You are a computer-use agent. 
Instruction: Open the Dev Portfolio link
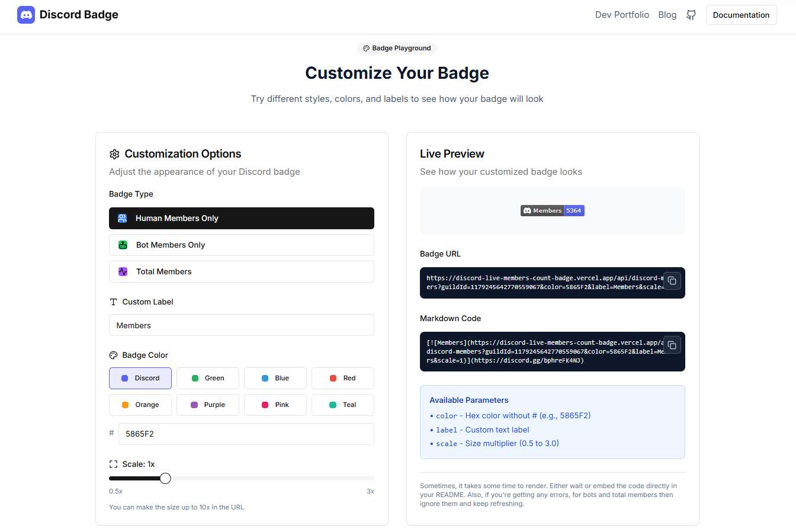tap(622, 15)
